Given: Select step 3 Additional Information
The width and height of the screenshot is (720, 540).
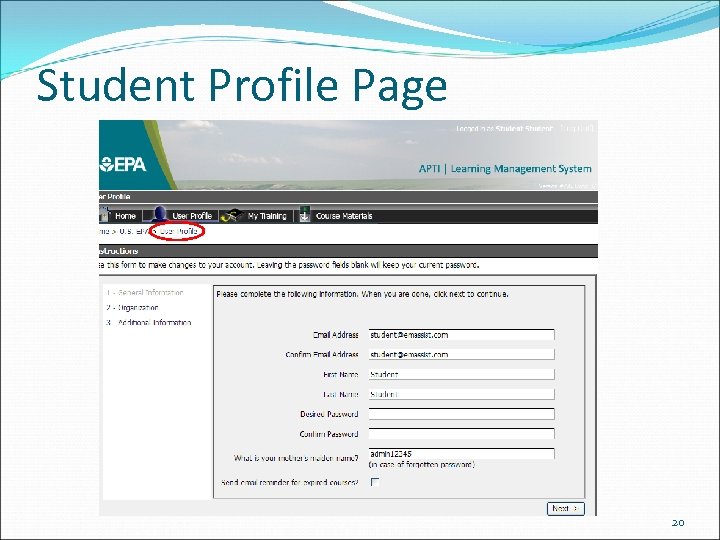Looking at the screenshot, I should (x=148, y=323).
